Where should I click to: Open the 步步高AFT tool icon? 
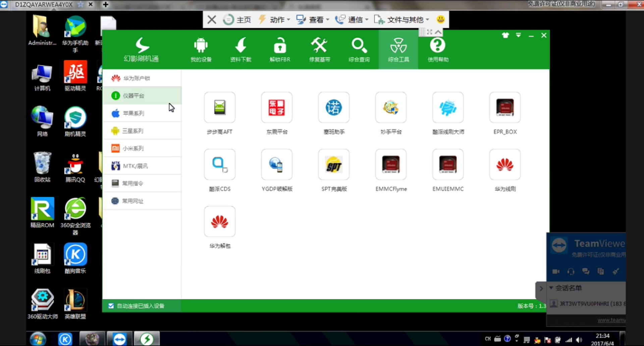[x=220, y=108]
